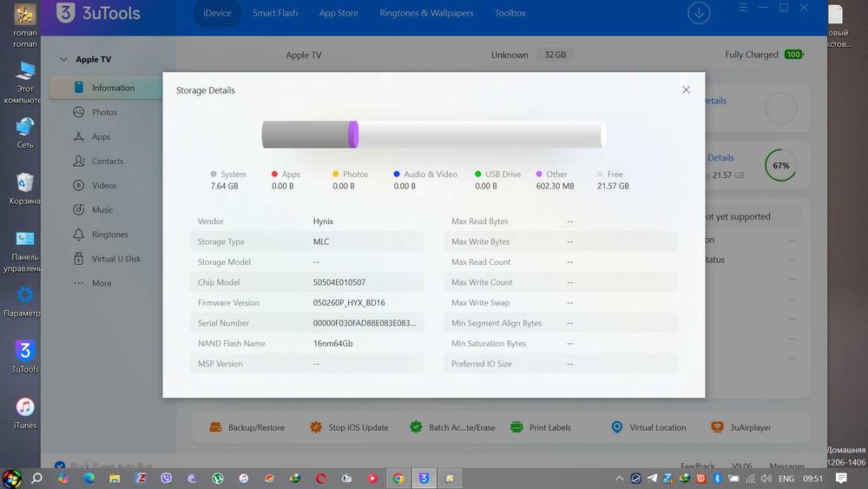Click the Details link beside 21.57 GB
868x489 pixels.
(720, 158)
